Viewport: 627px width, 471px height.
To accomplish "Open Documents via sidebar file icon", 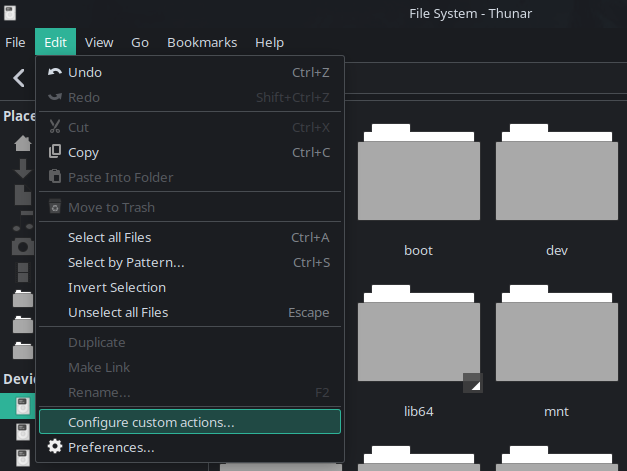I will tap(23, 195).
